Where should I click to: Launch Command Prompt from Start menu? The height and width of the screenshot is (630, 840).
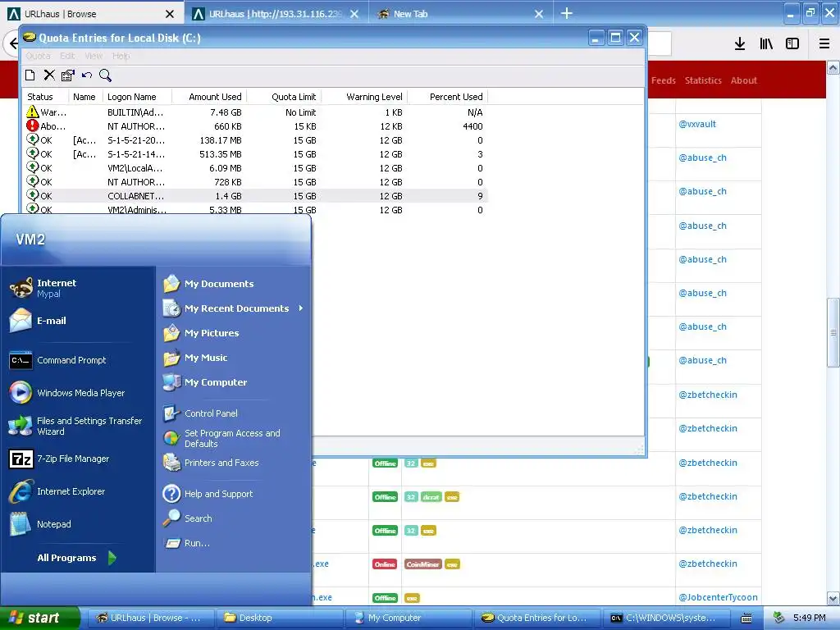58,360
